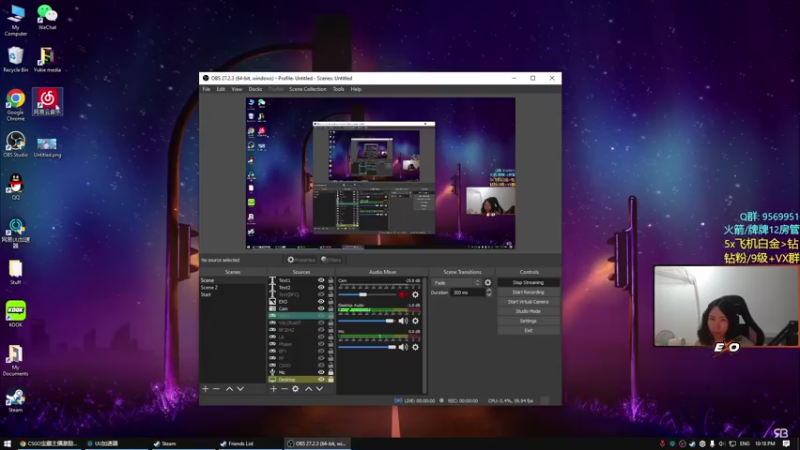Move the source up in Sources panel
The height and width of the screenshot is (450, 800).
309,389
